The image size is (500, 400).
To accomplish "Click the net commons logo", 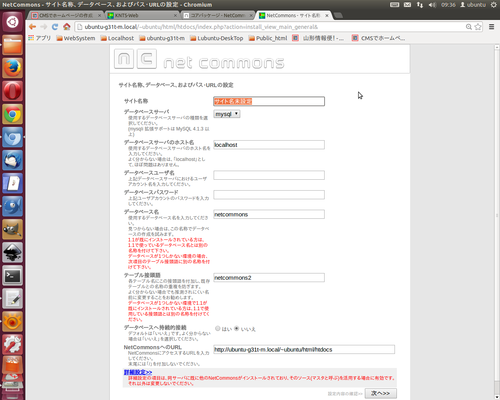I will 199,59.
